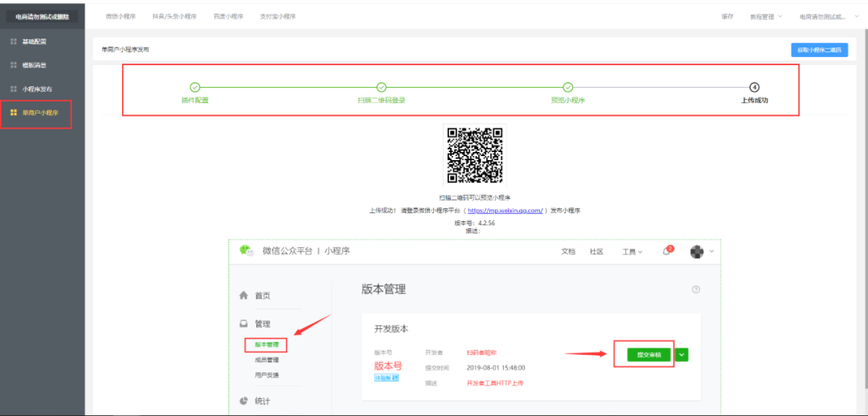Switch to the 支付宝小程序 tab
This screenshot has height=416, width=868.
pyautogui.click(x=278, y=17)
